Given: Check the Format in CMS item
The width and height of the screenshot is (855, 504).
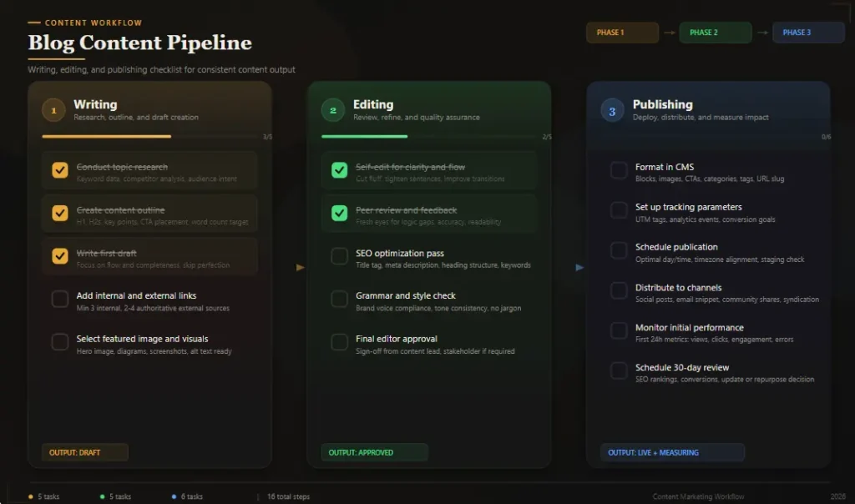Looking at the screenshot, I should pyautogui.click(x=619, y=170).
